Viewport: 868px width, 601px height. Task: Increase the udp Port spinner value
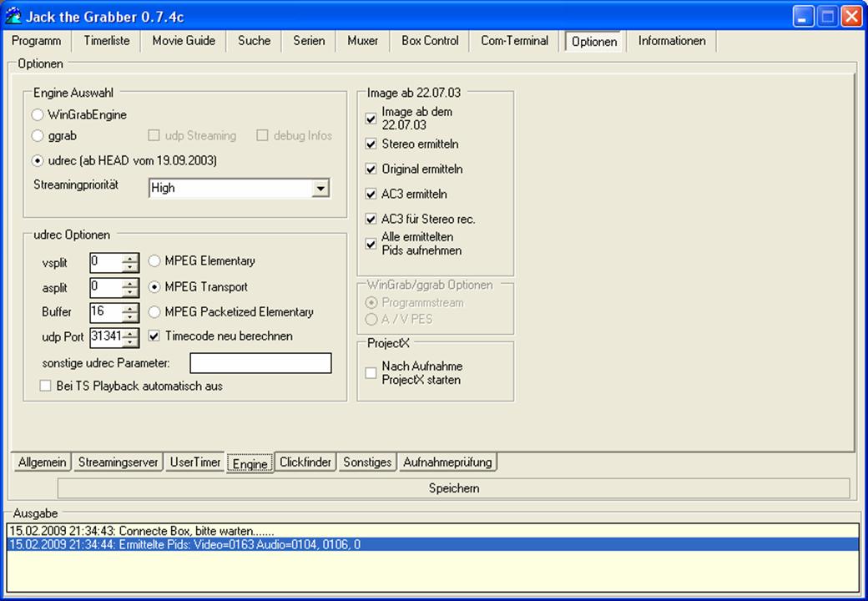130,332
